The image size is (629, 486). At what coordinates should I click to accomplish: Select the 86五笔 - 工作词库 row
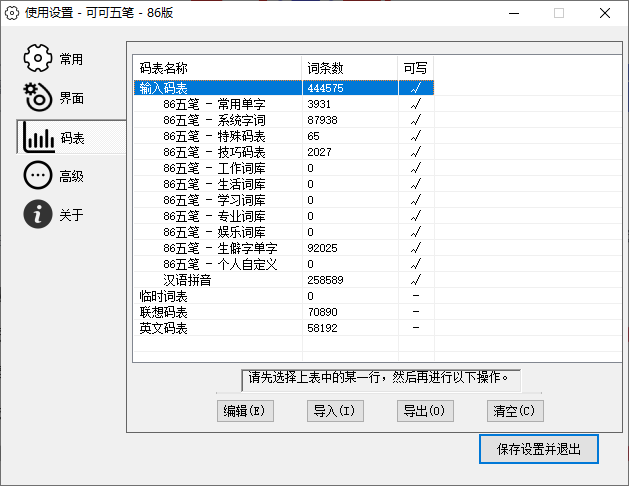284,168
